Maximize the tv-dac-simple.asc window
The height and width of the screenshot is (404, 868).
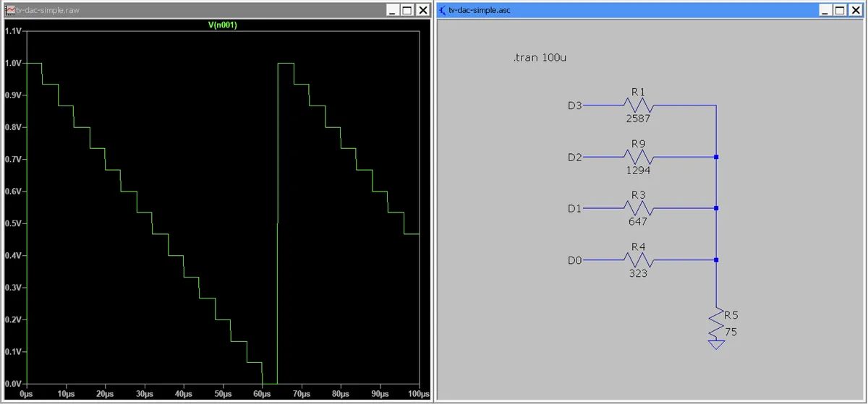[839, 10]
